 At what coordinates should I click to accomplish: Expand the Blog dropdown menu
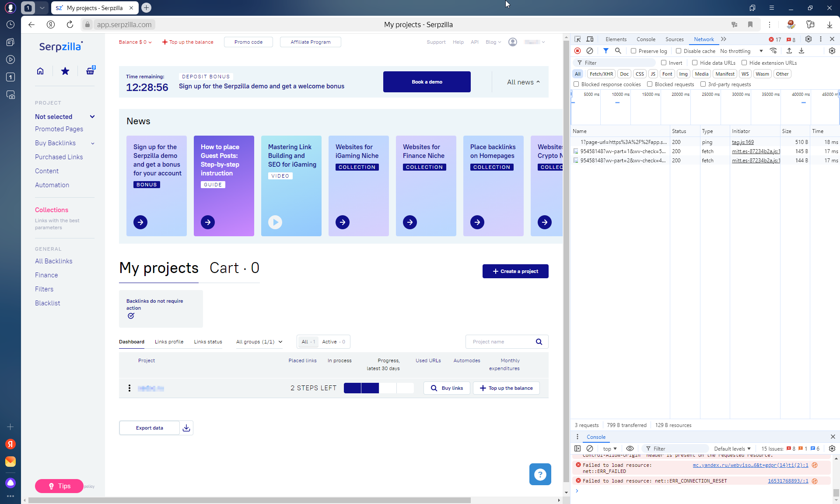coord(493,42)
